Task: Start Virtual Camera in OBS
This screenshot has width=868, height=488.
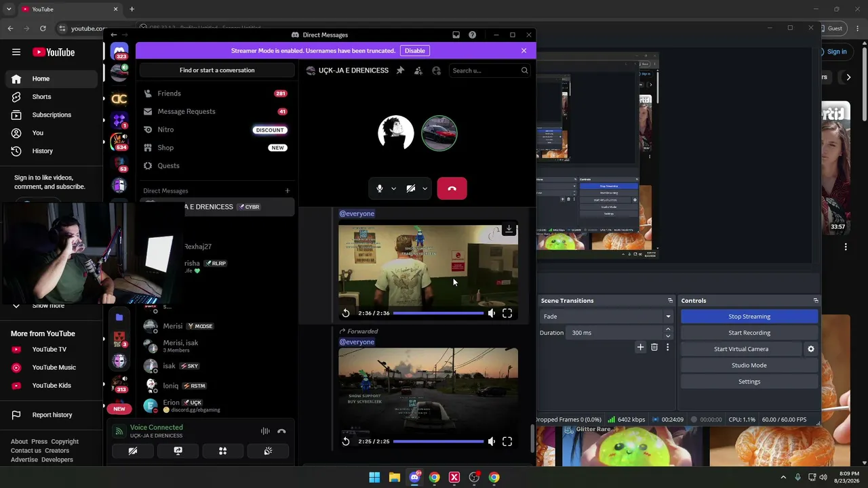Action: (x=741, y=349)
